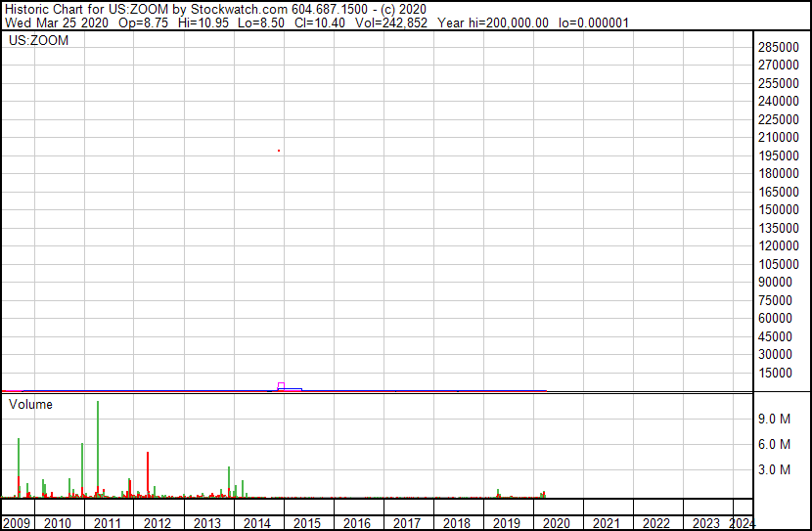Screen dimensions: 812x531
Task: Click the 150000 price axis value
Action: click(x=779, y=209)
